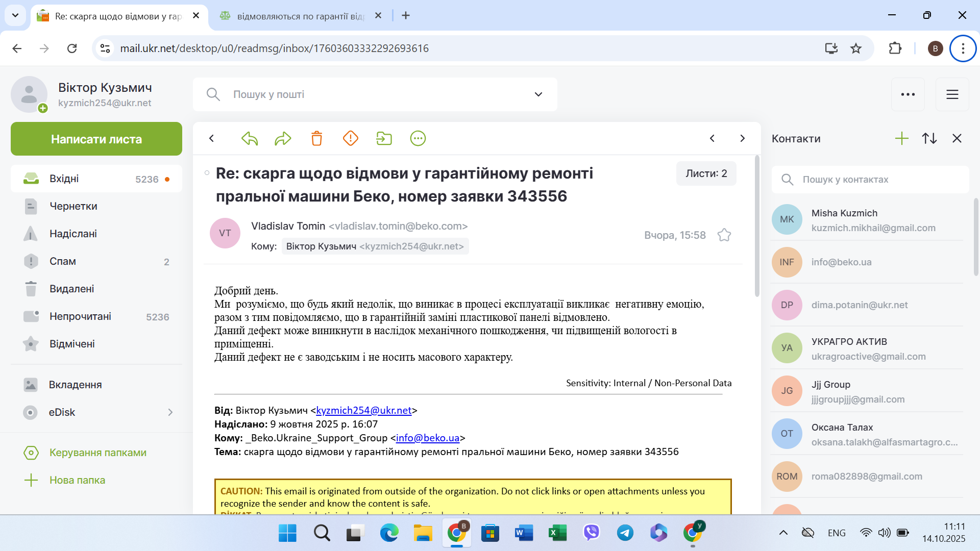Click move to folder icon
This screenshot has width=980, height=551.
pyautogui.click(x=384, y=138)
